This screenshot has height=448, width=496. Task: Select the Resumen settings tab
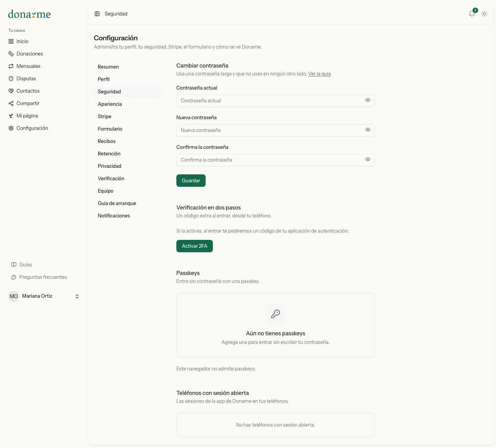[x=127, y=67]
